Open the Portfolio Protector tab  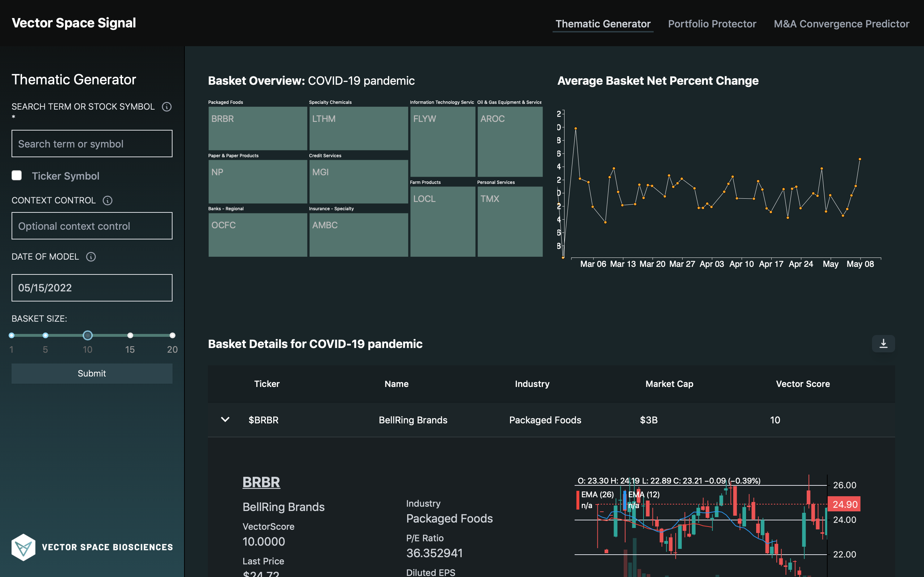(712, 24)
